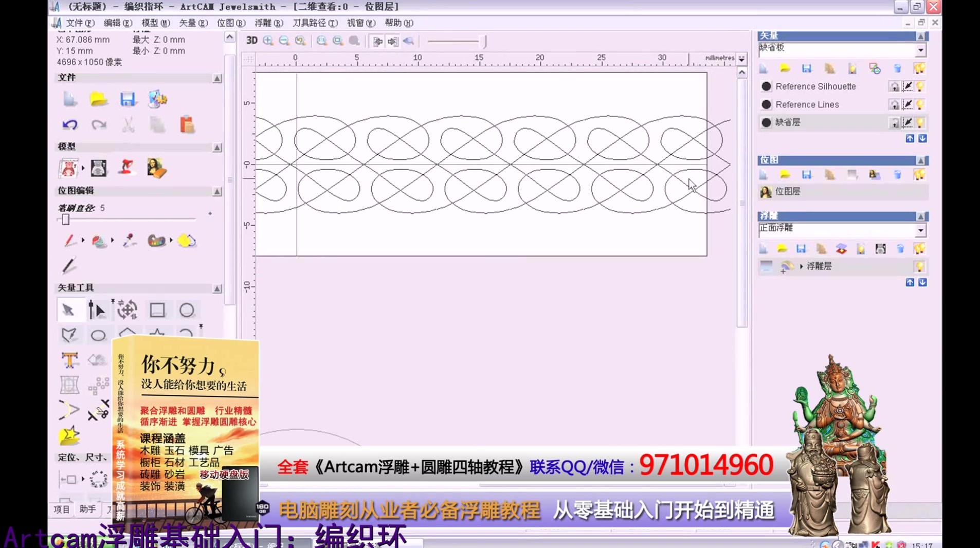Open the color palette tool
Screen dimensions: 980x548
click(157, 240)
